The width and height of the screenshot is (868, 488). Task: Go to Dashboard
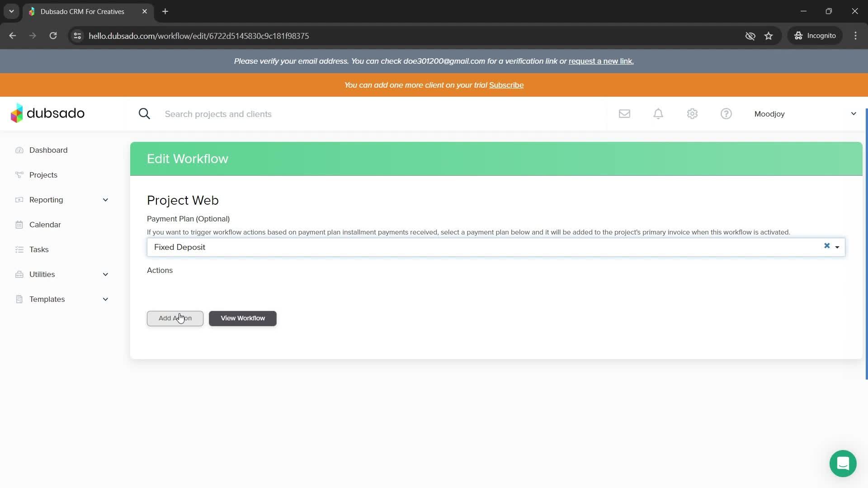pyautogui.click(x=48, y=150)
